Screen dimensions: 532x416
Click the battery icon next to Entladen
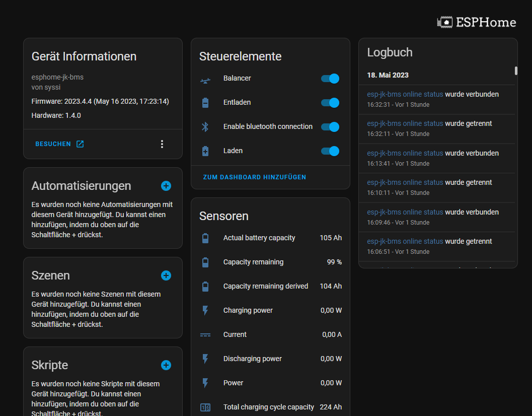point(205,102)
